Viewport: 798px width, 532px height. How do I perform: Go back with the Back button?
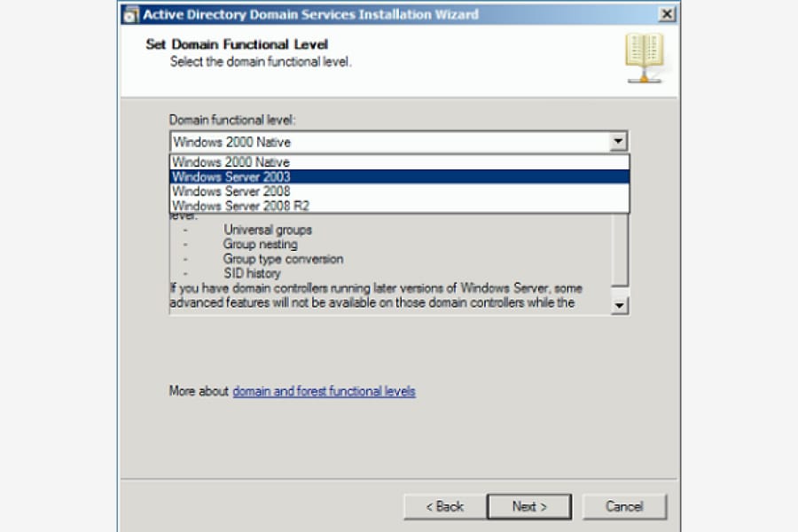pyautogui.click(x=445, y=506)
